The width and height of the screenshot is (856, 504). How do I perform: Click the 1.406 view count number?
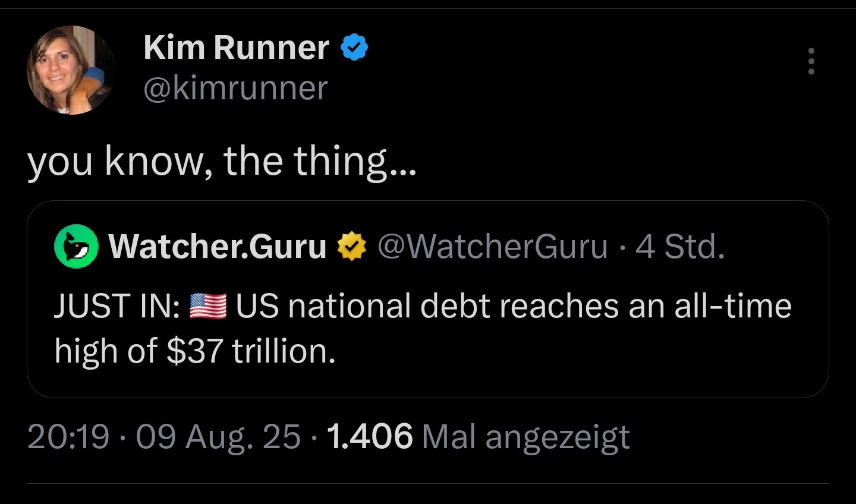coord(369,437)
